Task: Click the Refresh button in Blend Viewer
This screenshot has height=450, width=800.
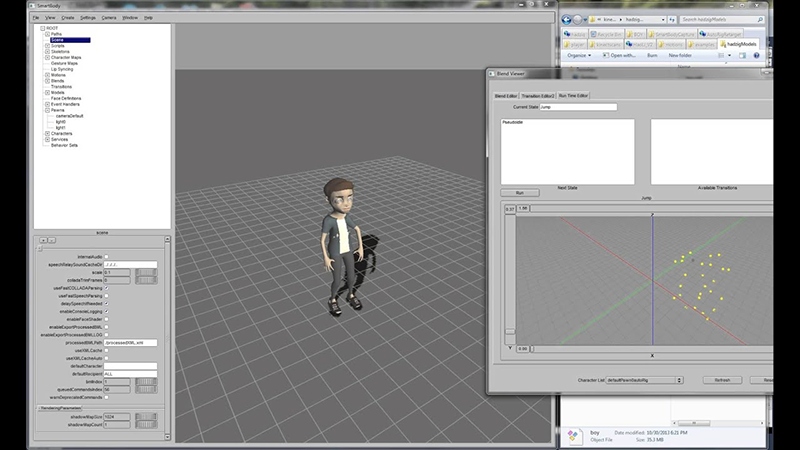Action: pos(722,380)
